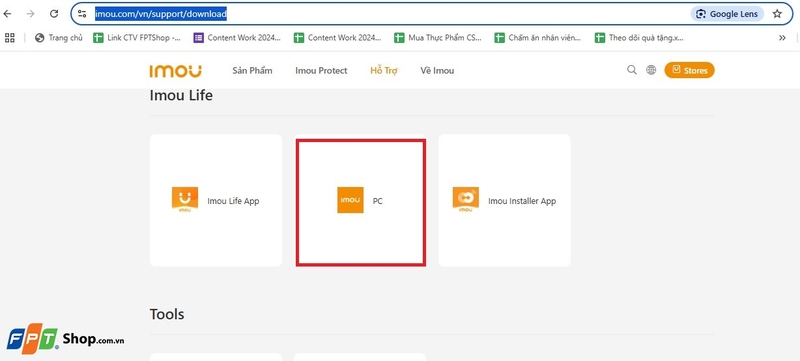Select the Imou Life App text label
Viewport: 800px width, 361px height.
click(x=233, y=201)
